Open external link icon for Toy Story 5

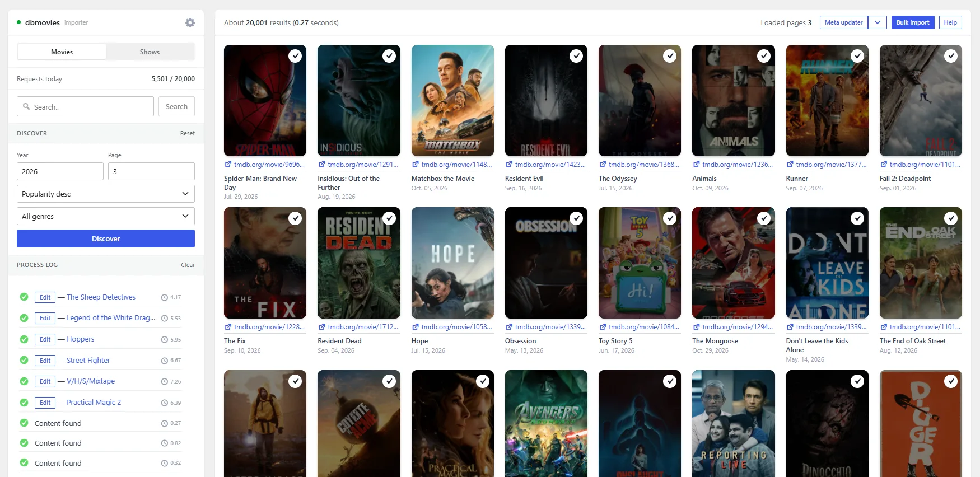point(603,327)
